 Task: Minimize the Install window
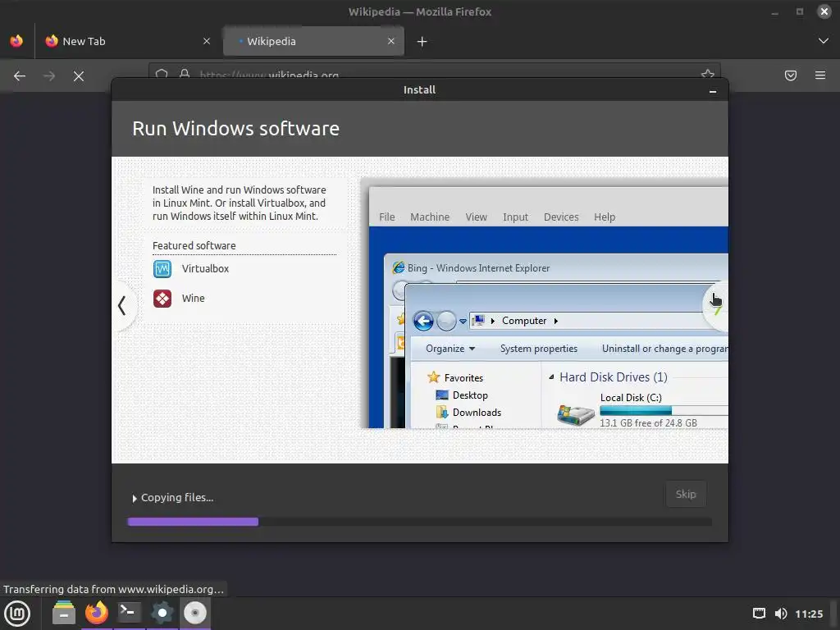pos(713,92)
